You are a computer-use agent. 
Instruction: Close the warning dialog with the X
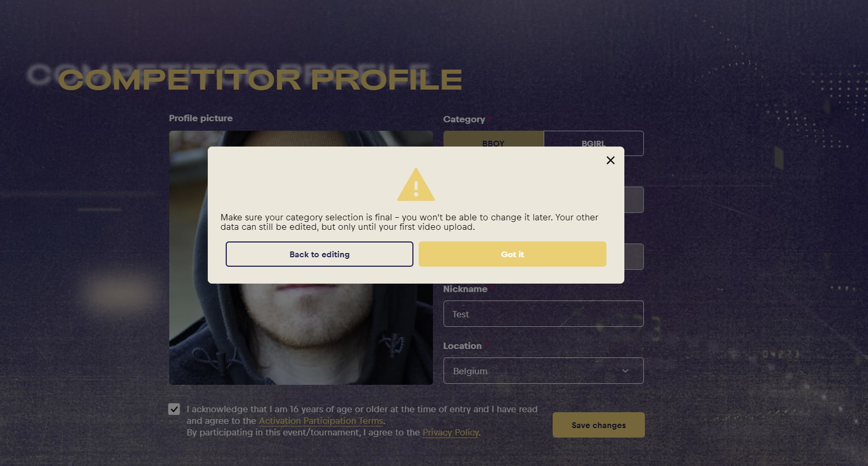pyautogui.click(x=611, y=160)
